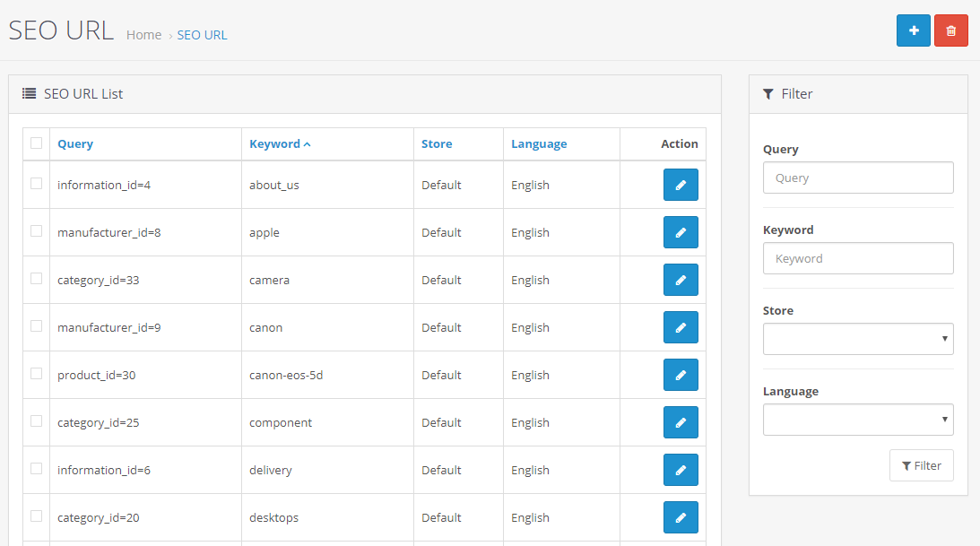Viewport: 980px width, 546px height.
Task: Edit the desktops keyword row
Action: pyautogui.click(x=681, y=517)
